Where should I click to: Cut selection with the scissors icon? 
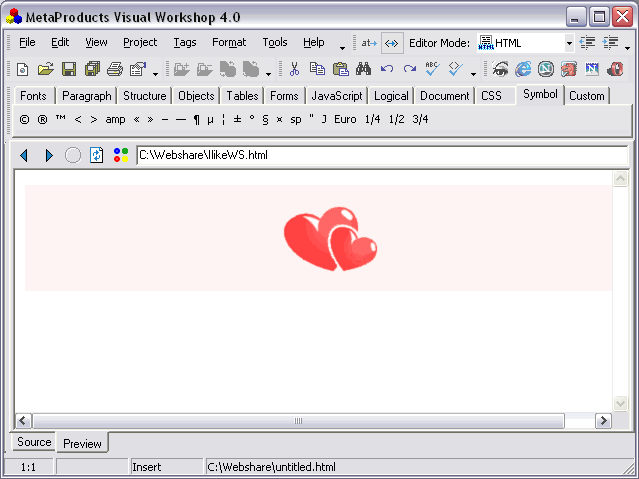point(294,69)
